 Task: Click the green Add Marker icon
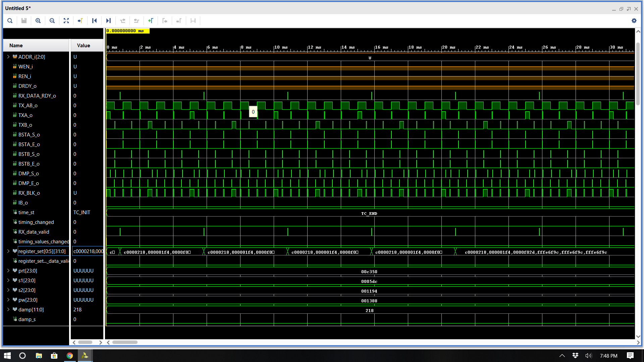pyautogui.click(x=151, y=21)
